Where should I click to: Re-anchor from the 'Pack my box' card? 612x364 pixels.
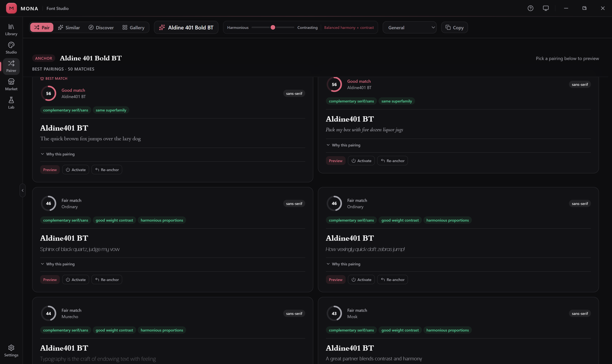point(392,161)
